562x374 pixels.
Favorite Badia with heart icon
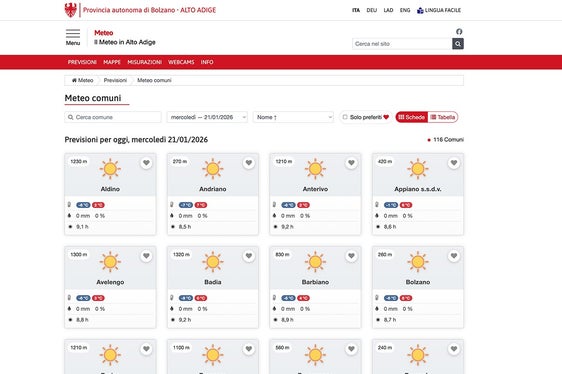[x=249, y=256]
